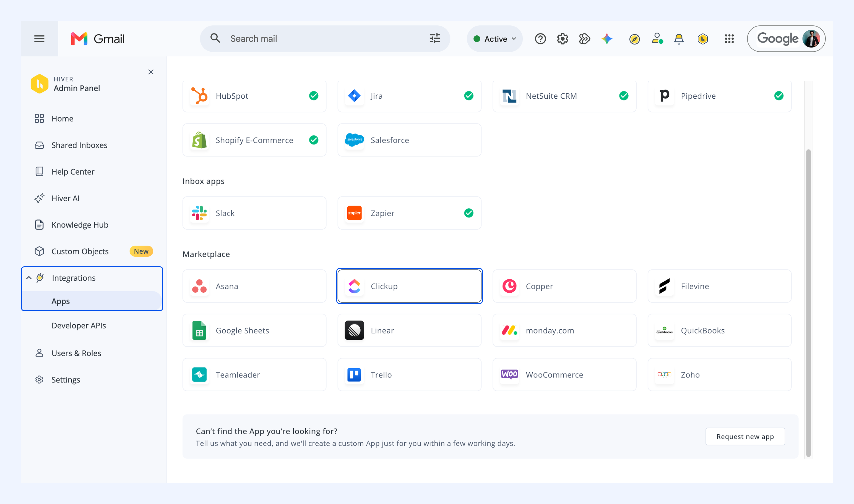Image resolution: width=854 pixels, height=504 pixels.
Task: Click the compass icon in top toolbar
Action: pos(634,39)
